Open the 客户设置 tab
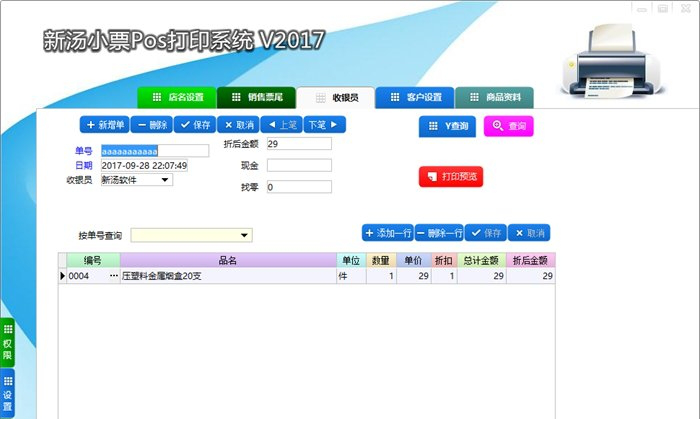This screenshot has height=435, width=700. 415,97
